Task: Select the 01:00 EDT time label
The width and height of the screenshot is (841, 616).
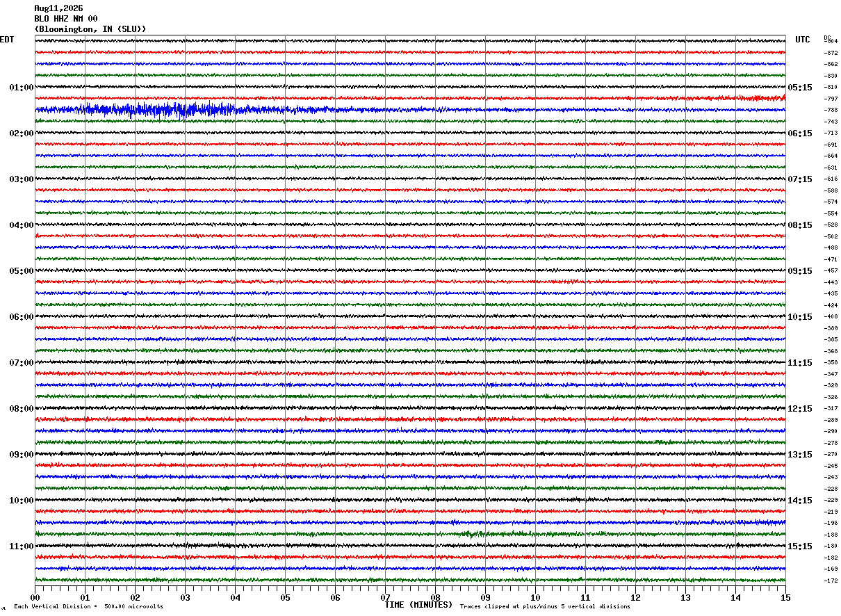Action: point(22,88)
